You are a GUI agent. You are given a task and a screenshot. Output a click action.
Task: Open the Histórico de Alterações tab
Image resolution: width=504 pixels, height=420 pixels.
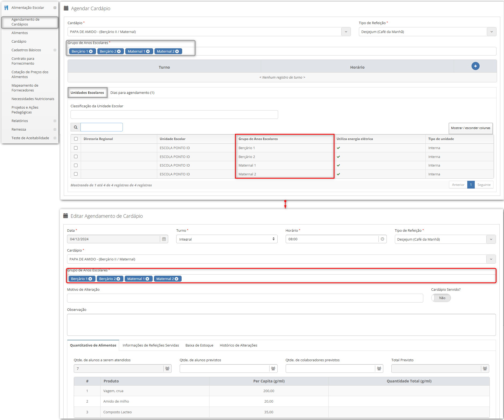point(238,345)
